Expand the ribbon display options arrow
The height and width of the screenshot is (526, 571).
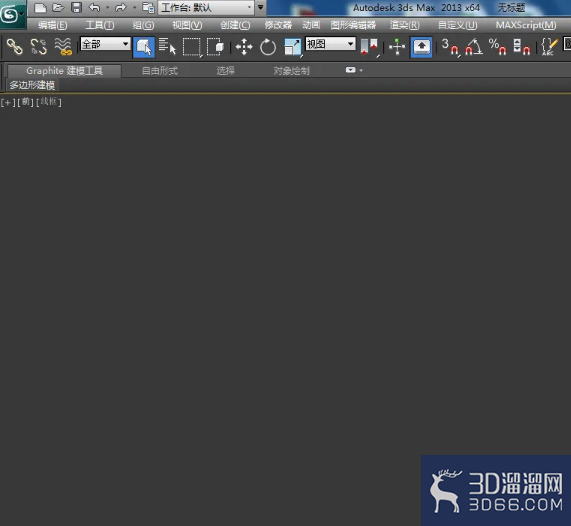(x=361, y=70)
